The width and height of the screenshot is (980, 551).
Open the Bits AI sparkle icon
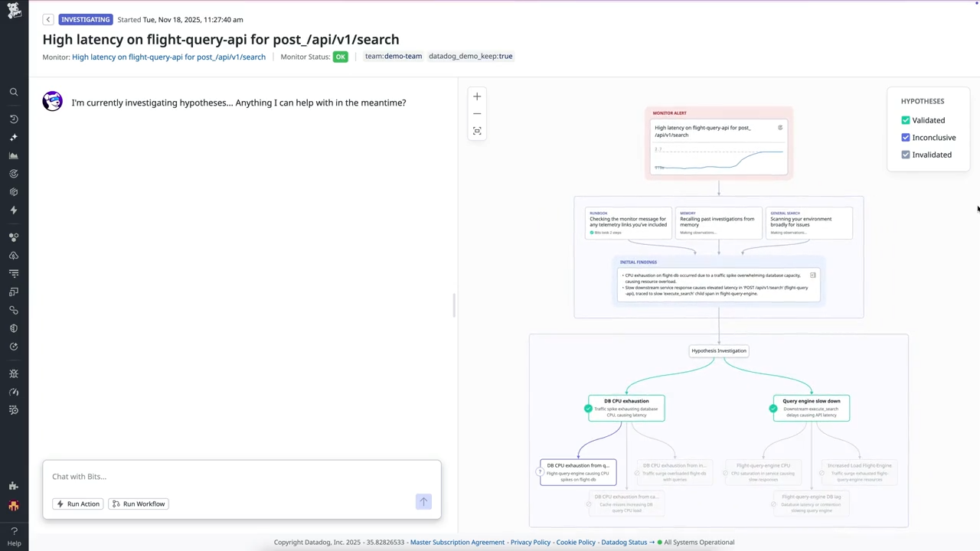click(x=14, y=138)
